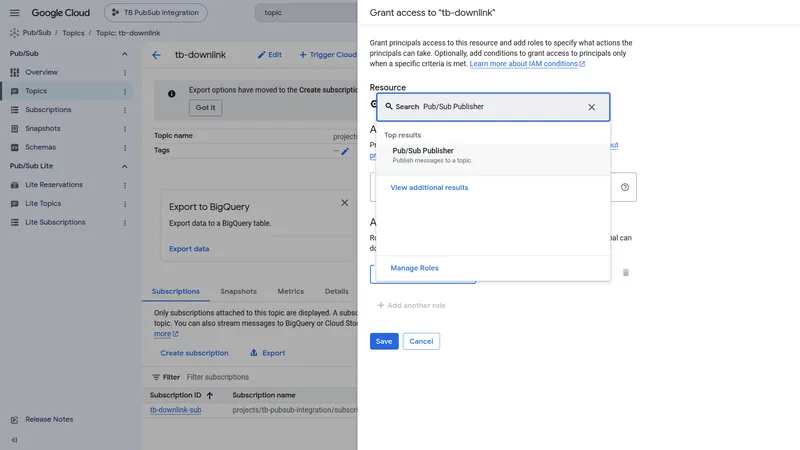The height and width of the screenshot is (450, 800).
Task: Open Topics in the sidebar
Action: (36, 91)
